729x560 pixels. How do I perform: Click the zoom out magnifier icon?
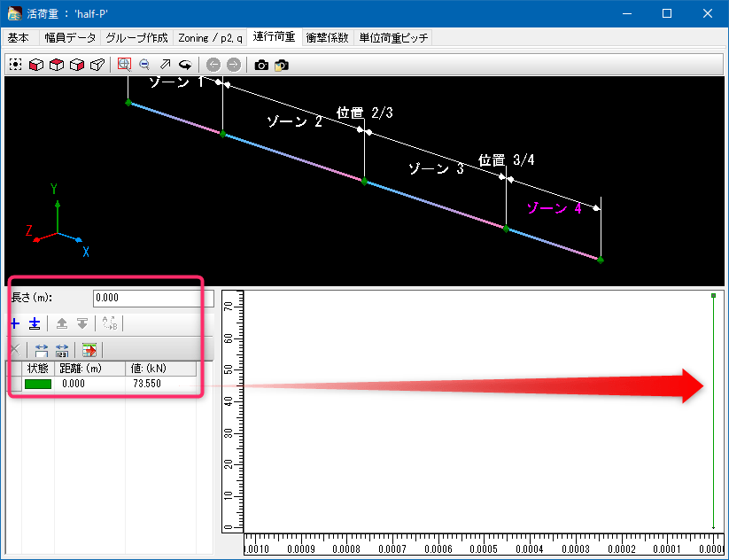[x=144, y=65]
